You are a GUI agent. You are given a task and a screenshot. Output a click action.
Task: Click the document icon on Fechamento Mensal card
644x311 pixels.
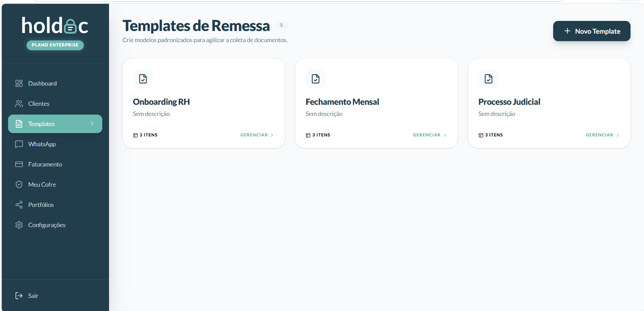coord(316,79)
